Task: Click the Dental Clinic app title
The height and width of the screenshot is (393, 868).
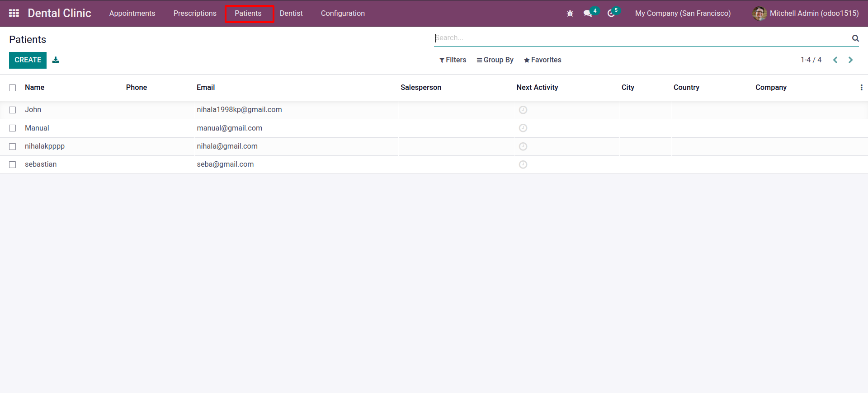Action: pos(59,13)
